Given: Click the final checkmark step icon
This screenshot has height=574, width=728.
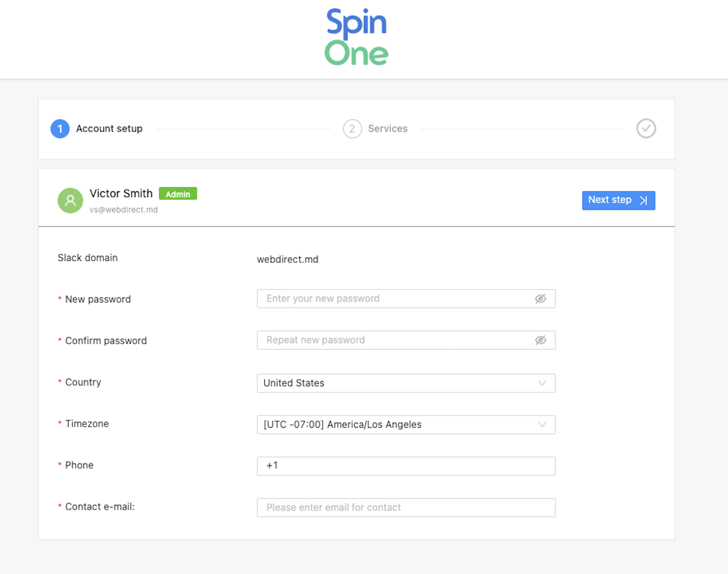Looking at the screenshot, I should coord(646,128).
